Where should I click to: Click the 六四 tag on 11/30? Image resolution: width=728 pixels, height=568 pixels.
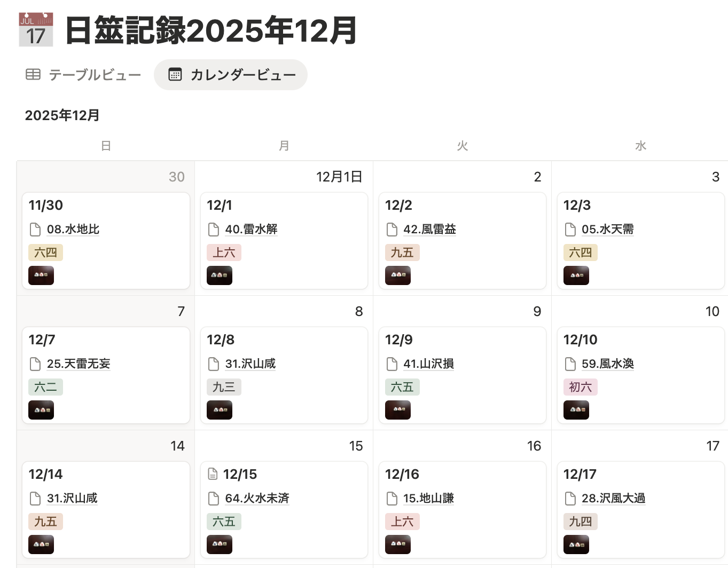[x=45, y=253]
